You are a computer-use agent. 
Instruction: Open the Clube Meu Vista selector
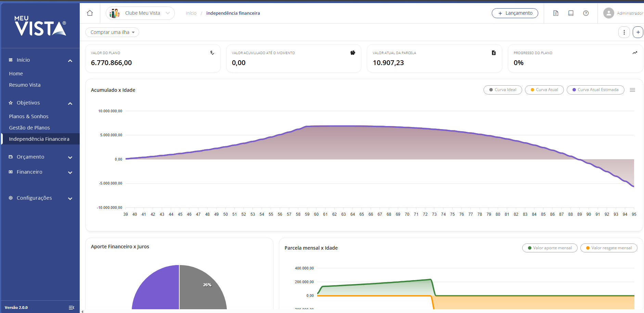(140, 13)
